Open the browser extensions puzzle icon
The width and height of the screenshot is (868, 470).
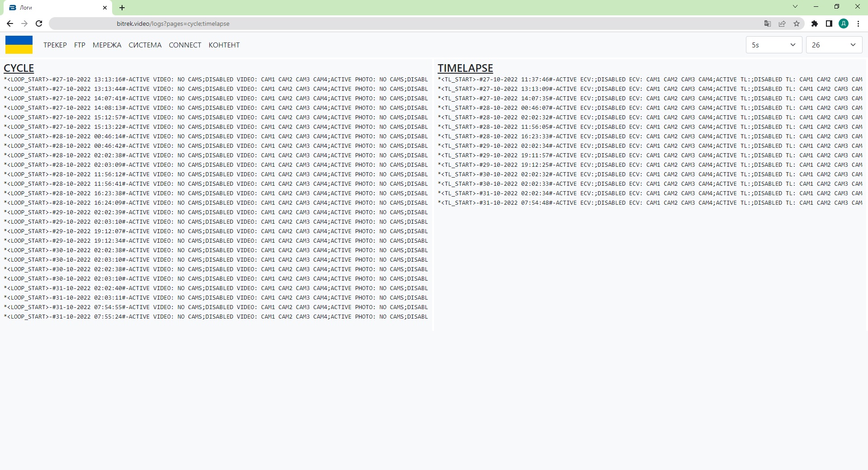[815, 23]
